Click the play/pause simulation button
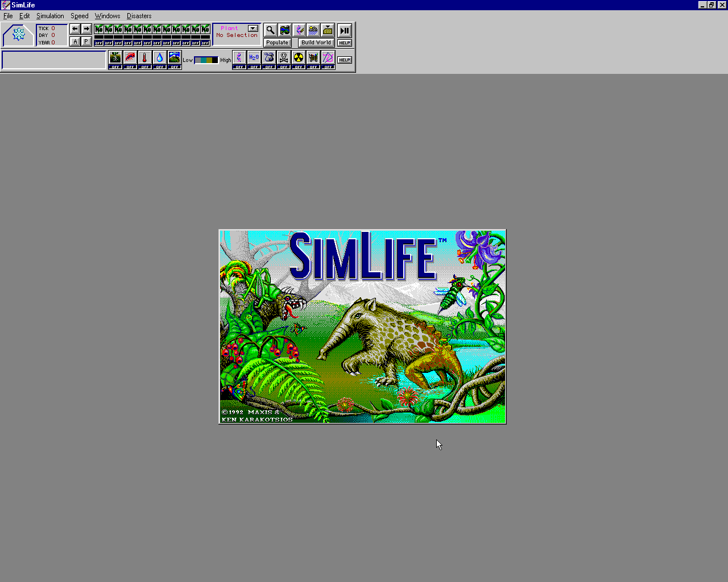 (x=345, y=31)
